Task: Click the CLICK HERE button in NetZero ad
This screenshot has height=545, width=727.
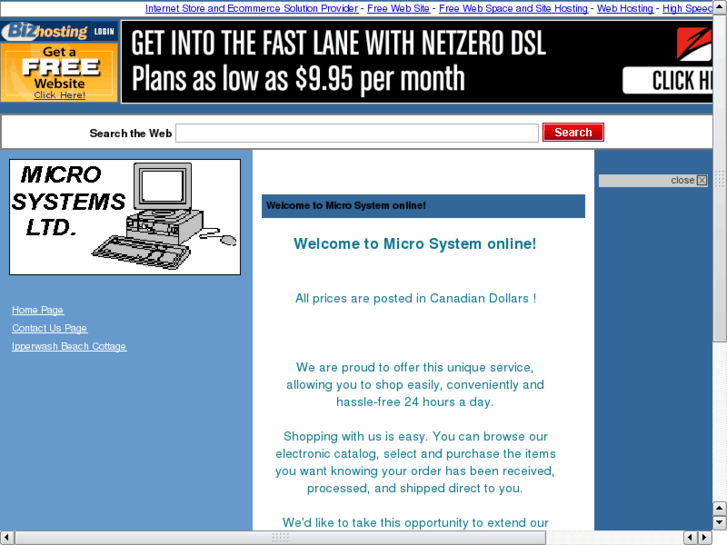Action: (x=668, y=81)
